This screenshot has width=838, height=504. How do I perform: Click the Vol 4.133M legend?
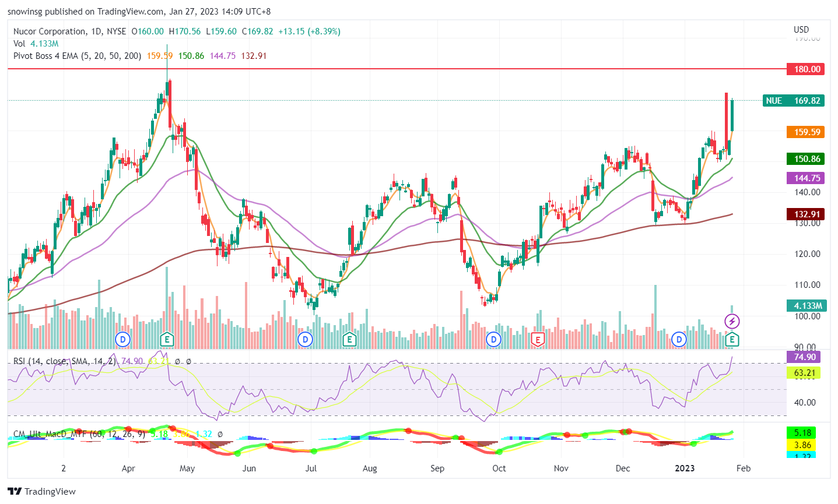coord(36,44)
